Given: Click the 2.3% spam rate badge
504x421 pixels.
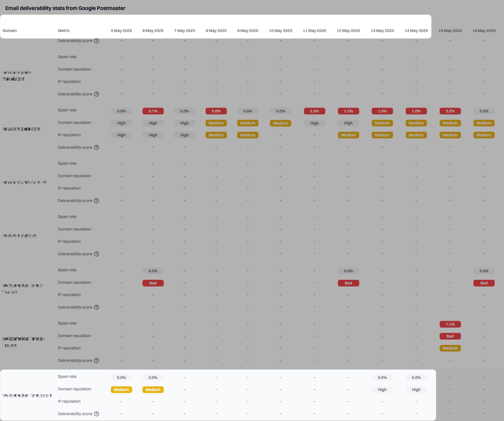Looking at the screenshot, I should click(314, 111).
